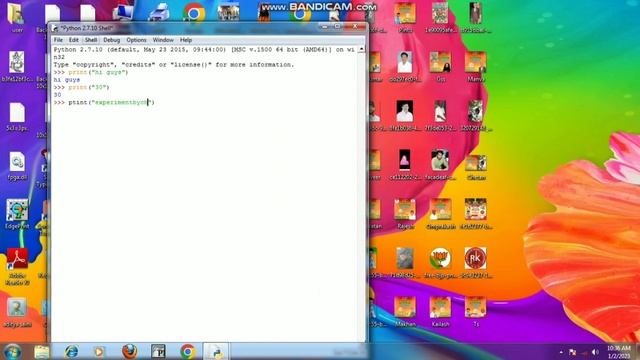Click the network flag icon in system tray
This screenshot has width=640, height=360.
pyautogui.click(x=573, y=352)
